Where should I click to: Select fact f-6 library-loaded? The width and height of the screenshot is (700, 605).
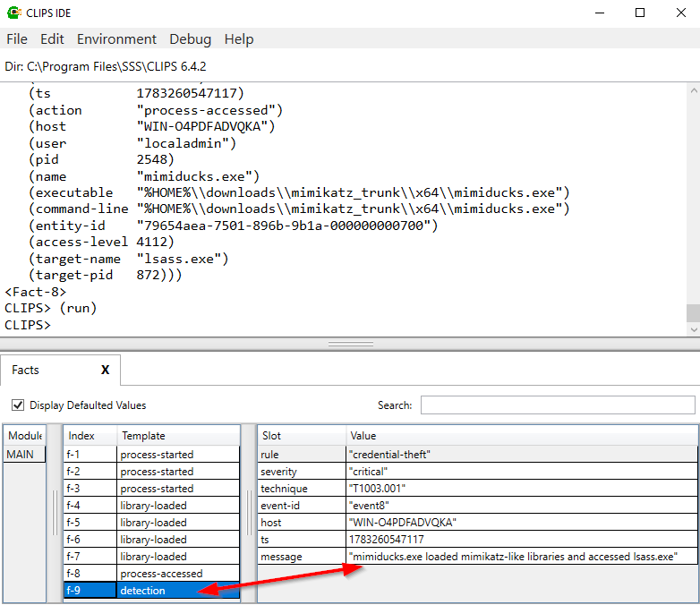tap(152, 539)
